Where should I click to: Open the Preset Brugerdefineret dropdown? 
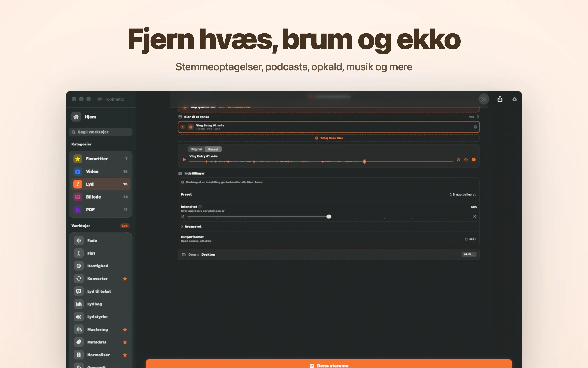point(462,194)
